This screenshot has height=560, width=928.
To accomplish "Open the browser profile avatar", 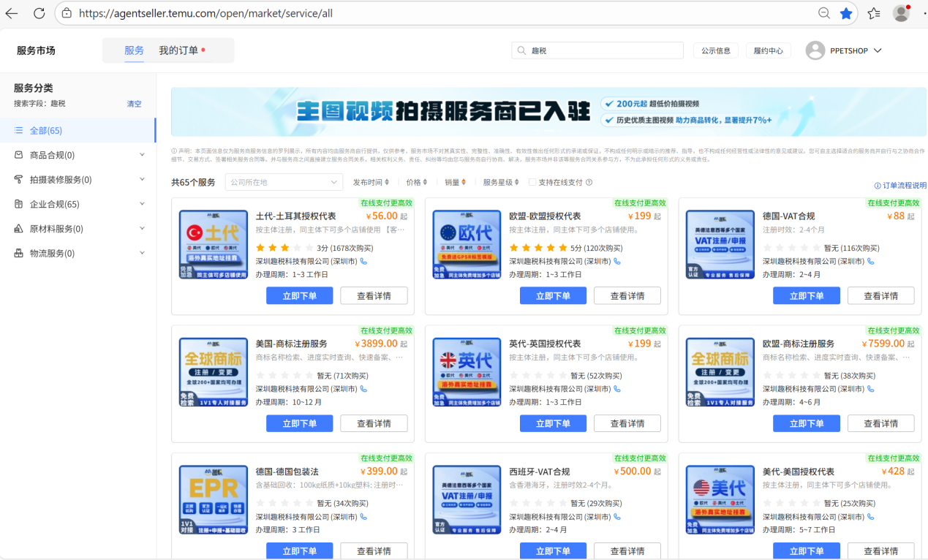I will pos(901,13).
